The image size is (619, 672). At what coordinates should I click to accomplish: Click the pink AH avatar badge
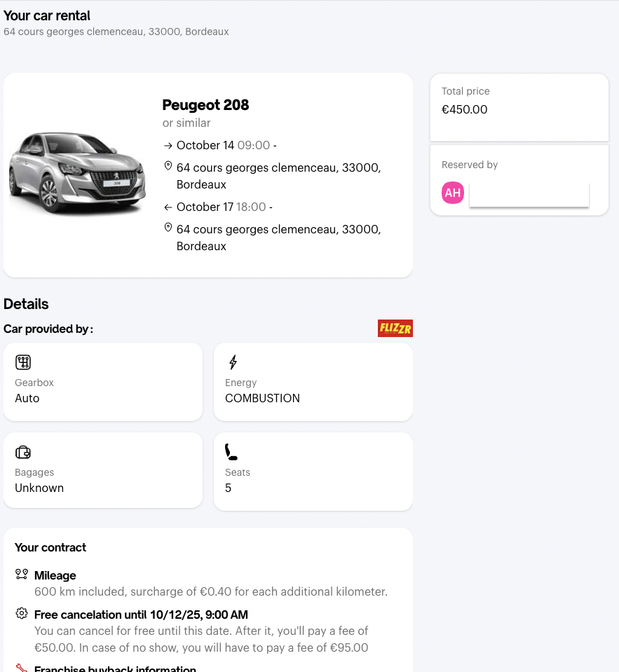[453, 193]
